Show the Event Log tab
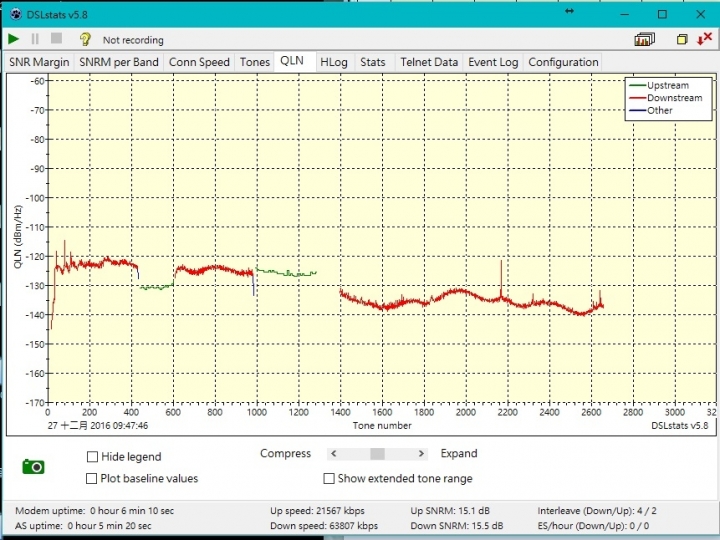The image size is (720, 540). click(493, 62)
